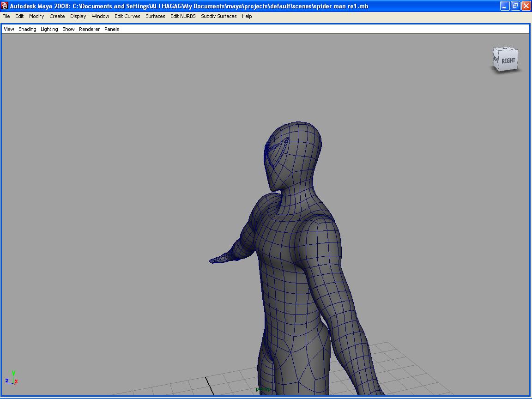Open the viewport Panels menu
This screenshot has height=399, width=532.
click(x=111, y=29)
